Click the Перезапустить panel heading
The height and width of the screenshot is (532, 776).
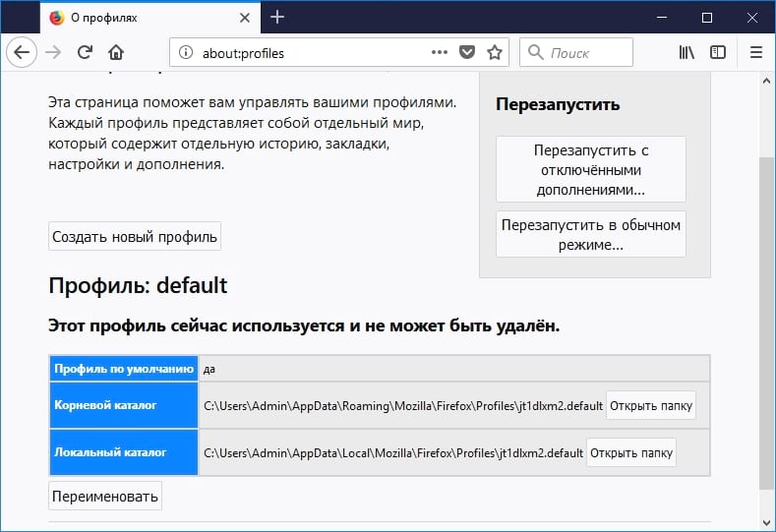click(558, 104)
